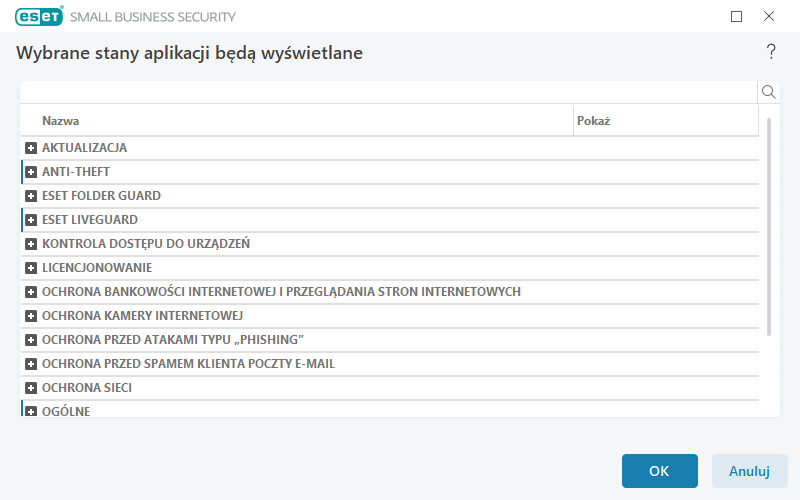The image size is (800, 500).
Task: Expand the AKTUALIZACJA category
Action: point(31,148)
